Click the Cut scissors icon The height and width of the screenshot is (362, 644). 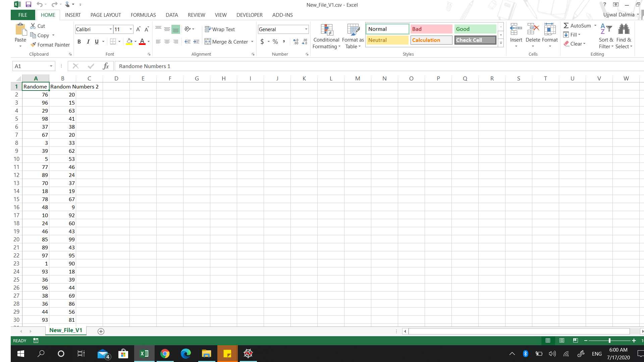(x=33, y=26)
